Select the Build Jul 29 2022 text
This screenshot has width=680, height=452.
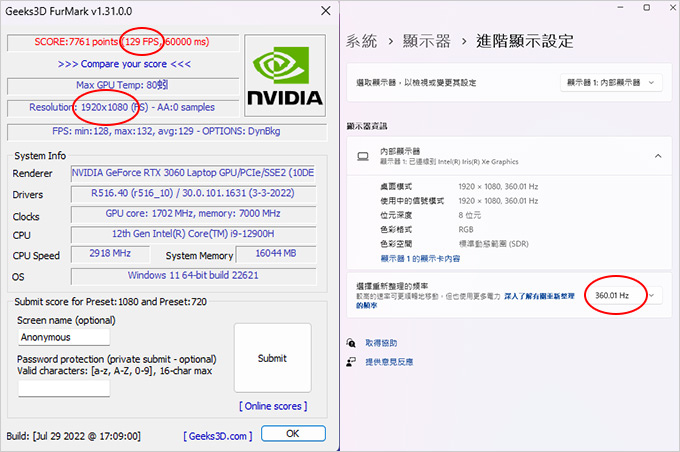pos(73,436)
